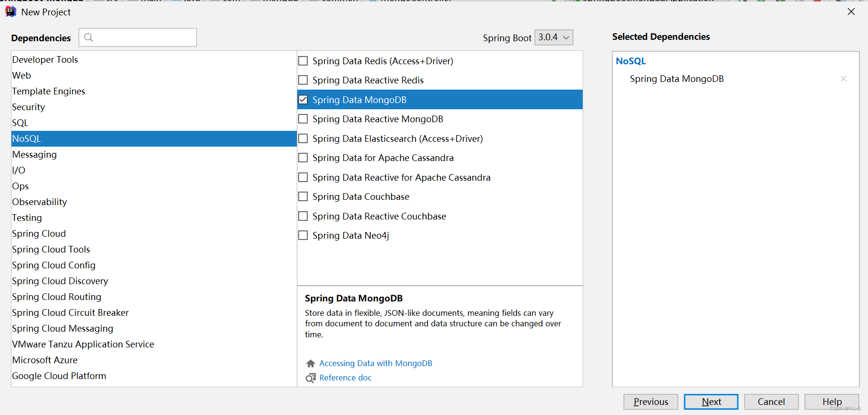Click the Next button
Image resolution: width=868 pixels, height=415 pixels.
pos(711,402)
